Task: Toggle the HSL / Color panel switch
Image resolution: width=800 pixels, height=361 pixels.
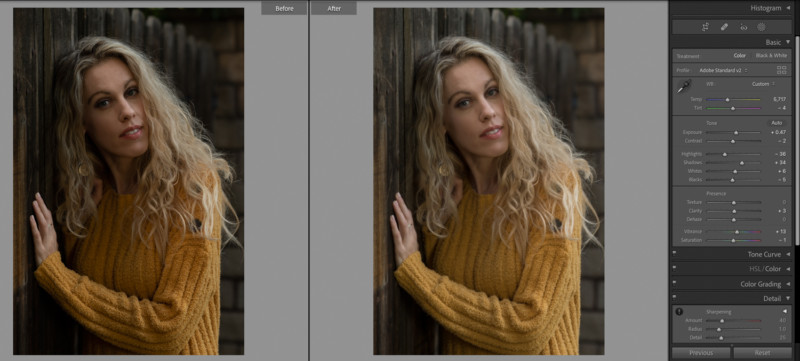Action: (x=674, y=268)
